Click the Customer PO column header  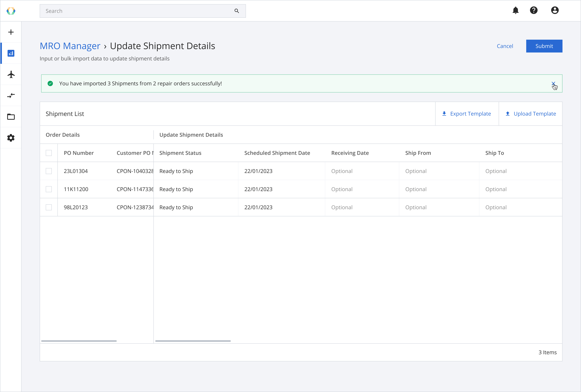tap(135, 153)
